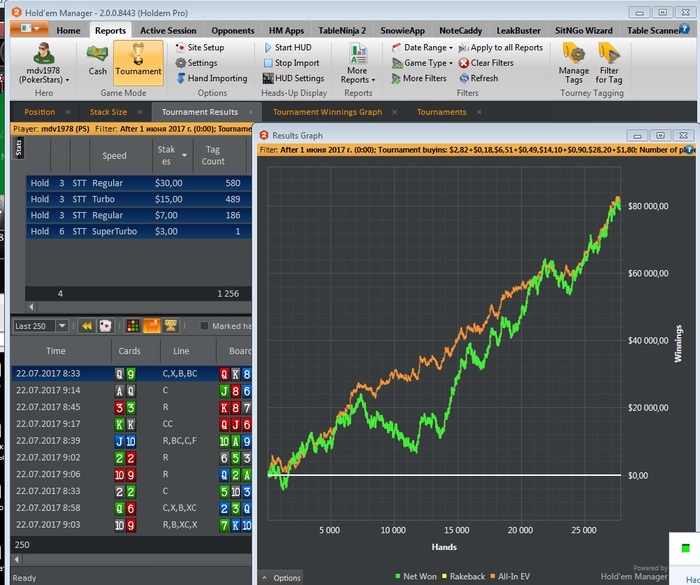
Task: Open the Last 250 hands dropdown
Action: [x=62, y=326]
